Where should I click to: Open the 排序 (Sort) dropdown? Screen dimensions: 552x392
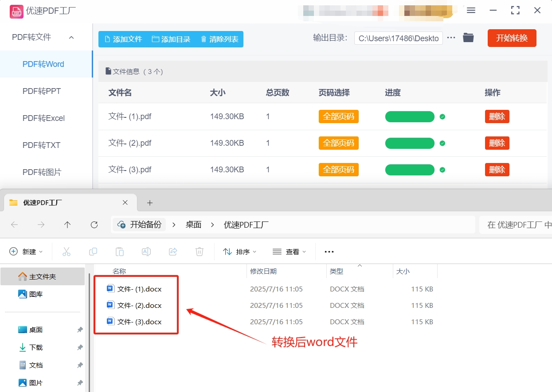(239, 251)
